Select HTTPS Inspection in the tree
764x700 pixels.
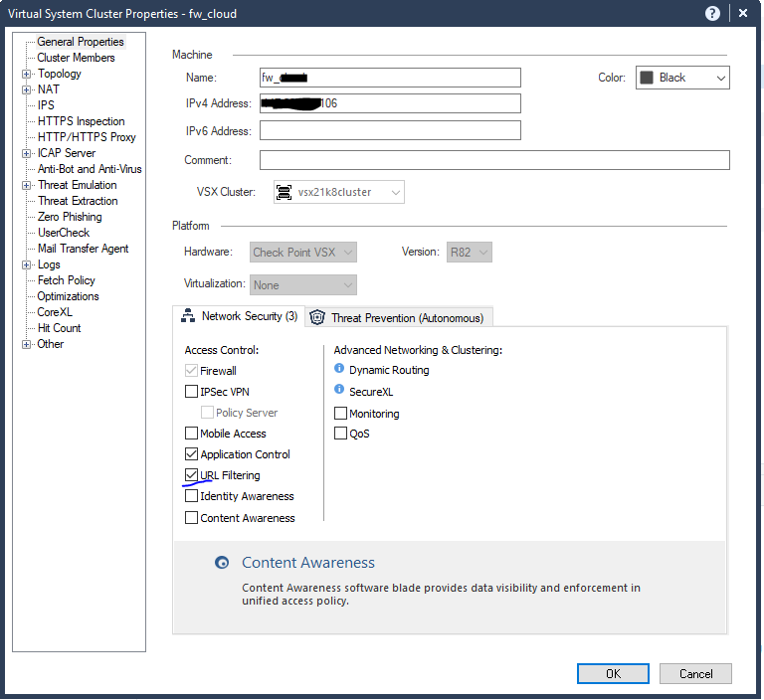click(82, 121)
